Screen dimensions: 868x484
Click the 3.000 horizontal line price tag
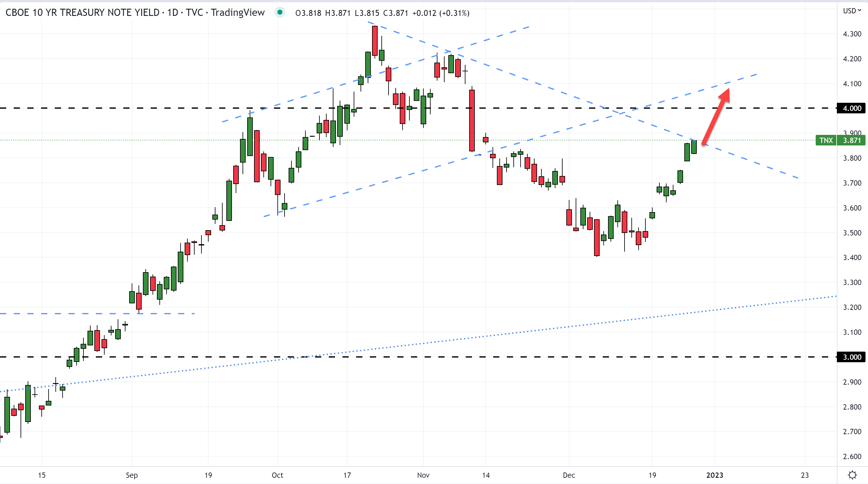pos(851,357)
